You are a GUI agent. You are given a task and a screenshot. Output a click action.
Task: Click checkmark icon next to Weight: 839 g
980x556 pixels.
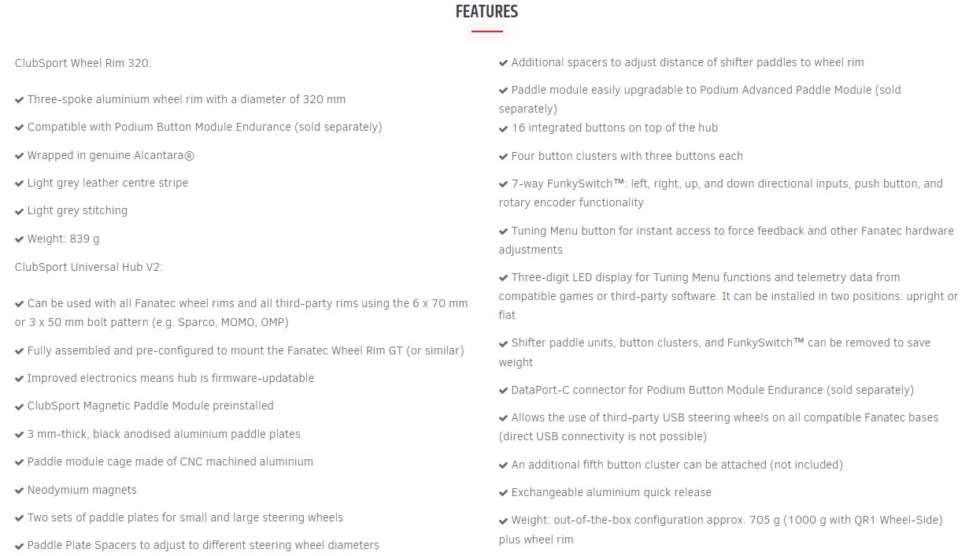point(19,239)
